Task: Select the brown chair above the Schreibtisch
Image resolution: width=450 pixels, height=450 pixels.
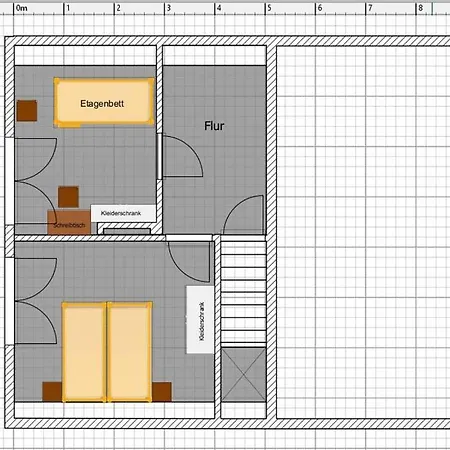Action: (68, 197)
